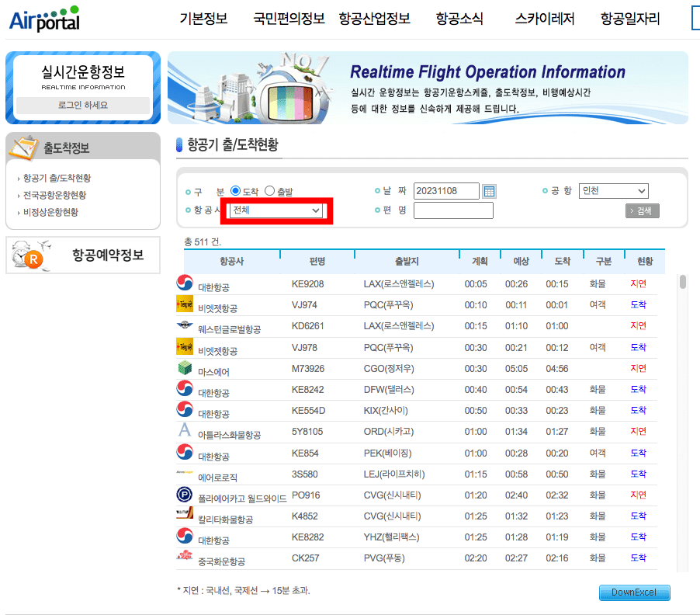Click AeroLogic logo in 3S580 row

[185, 472]
